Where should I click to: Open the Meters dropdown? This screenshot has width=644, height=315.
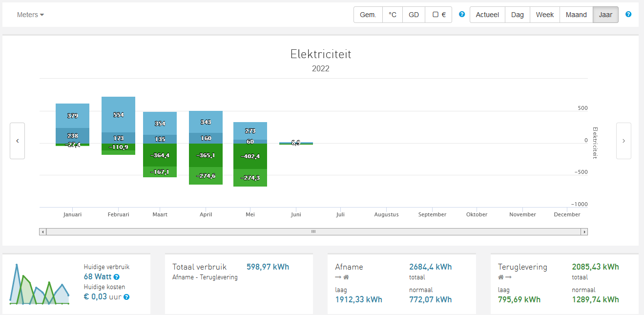click(x=30, y=15)
